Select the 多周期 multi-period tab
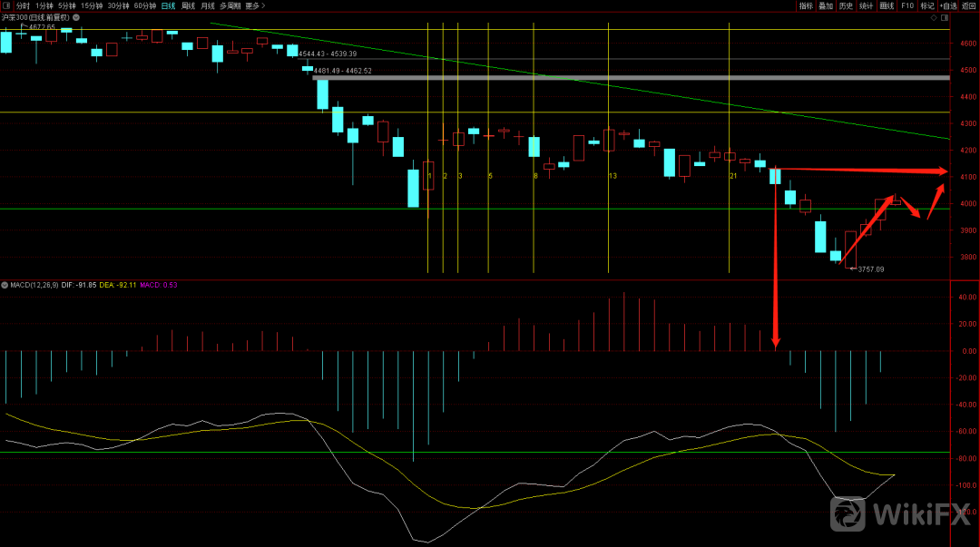The image size is (980, 547). click(x=230, y=5)
